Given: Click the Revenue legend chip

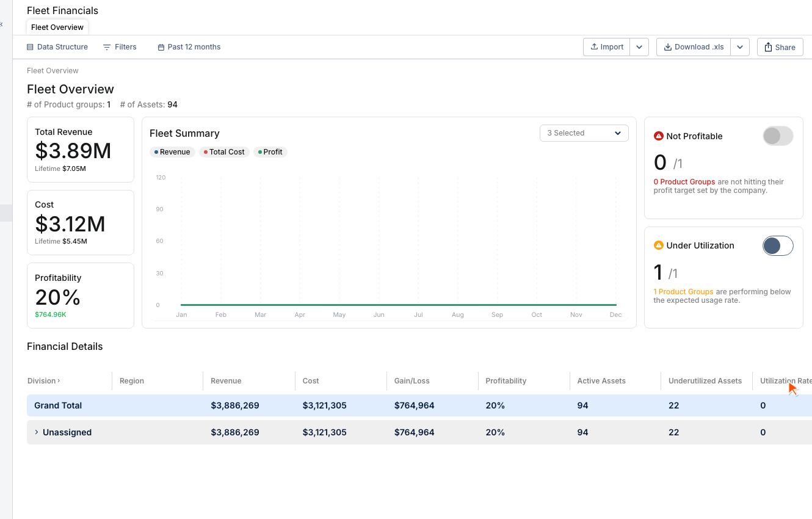Looking at the screenshot, I should [172, 152].
